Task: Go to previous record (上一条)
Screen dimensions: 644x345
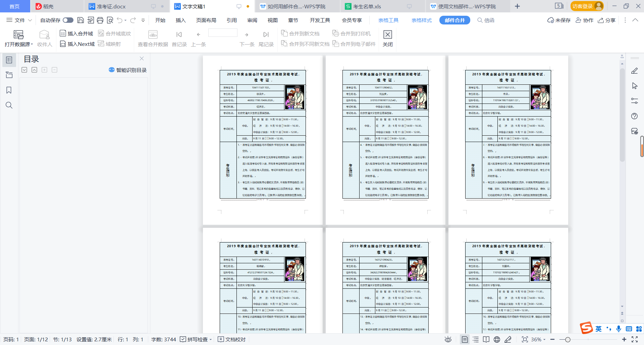Action: (199, 39)
